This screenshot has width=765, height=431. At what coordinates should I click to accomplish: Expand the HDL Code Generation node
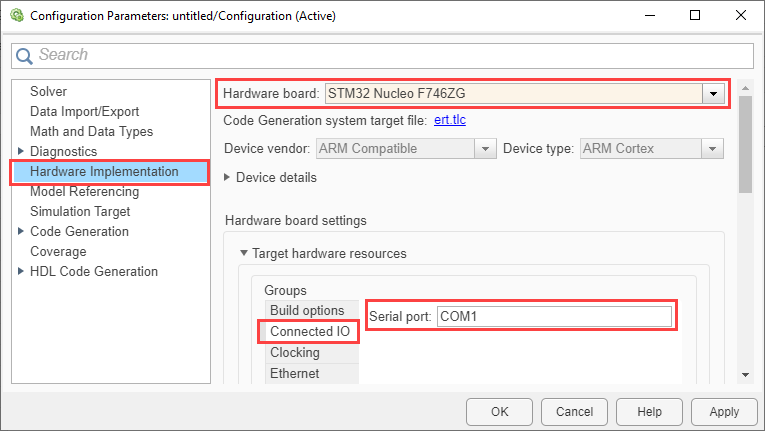point(21,272)
